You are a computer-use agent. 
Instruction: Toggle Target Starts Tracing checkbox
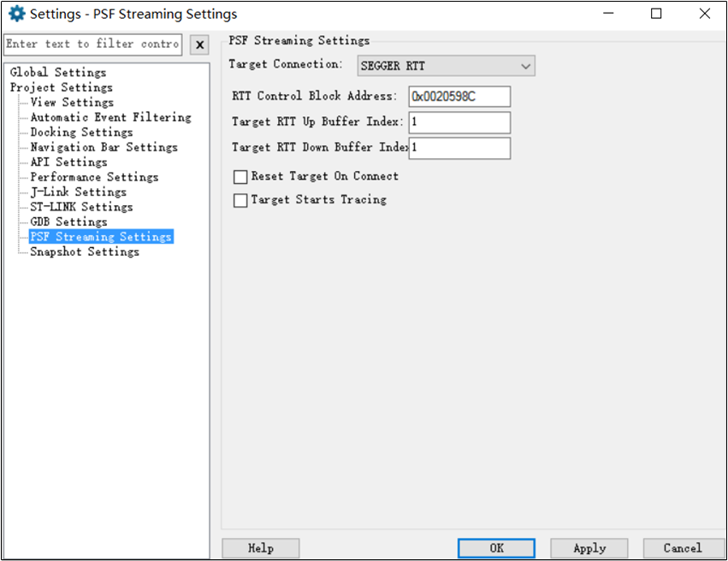[x=241, y=200]
